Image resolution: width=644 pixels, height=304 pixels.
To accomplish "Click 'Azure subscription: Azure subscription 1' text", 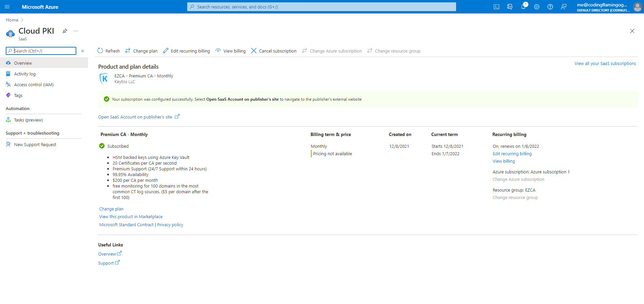I will click(x=531, y=172).
